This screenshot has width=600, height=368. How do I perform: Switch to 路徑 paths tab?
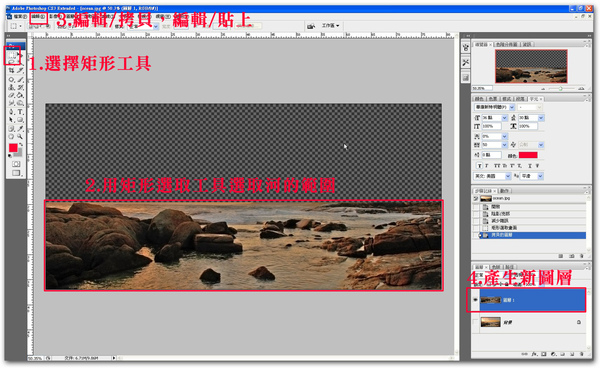[x=509, y=267]
